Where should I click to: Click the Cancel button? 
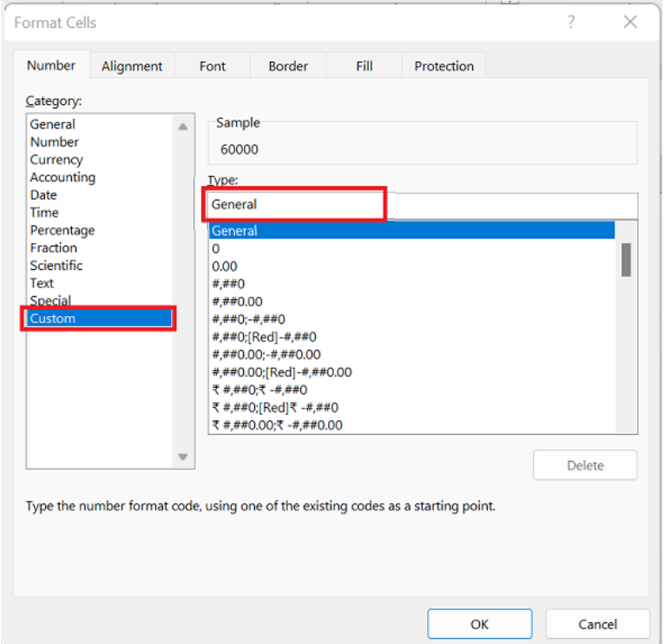(x=597, y=624)
